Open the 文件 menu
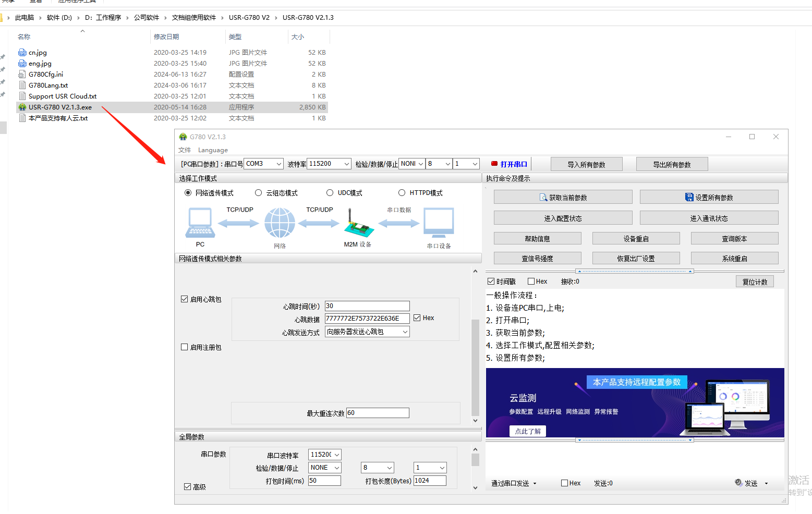This screenshot has width=812, height=514. coord(185,150)
